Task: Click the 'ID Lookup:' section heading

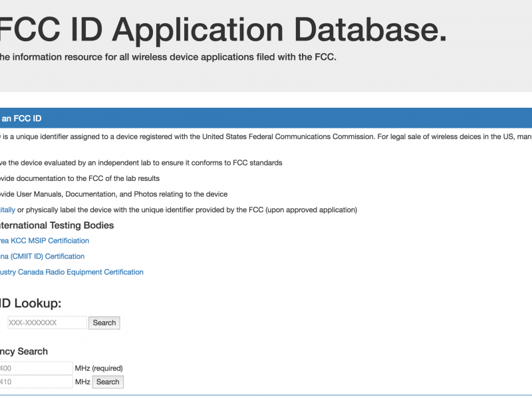Action: 31,303
